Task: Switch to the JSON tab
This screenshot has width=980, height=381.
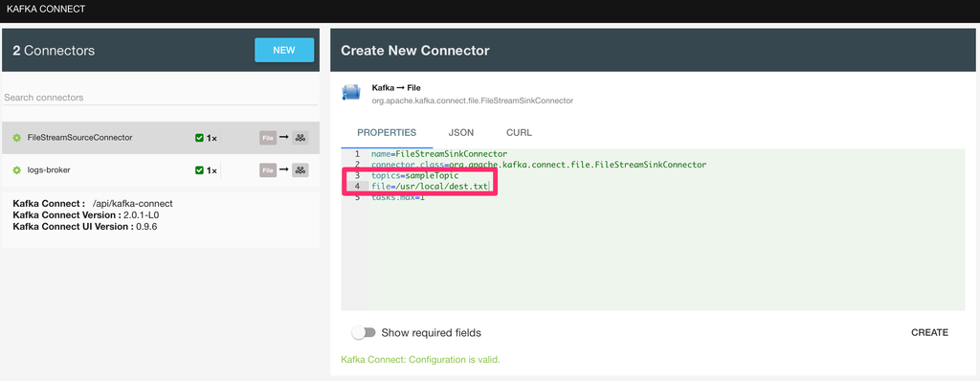Action: click(x=460, y=133)
